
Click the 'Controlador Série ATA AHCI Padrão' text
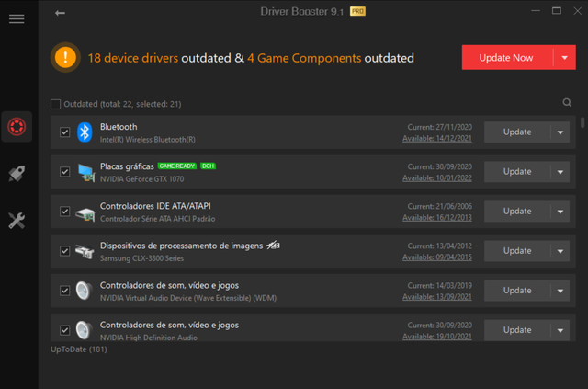157,219
